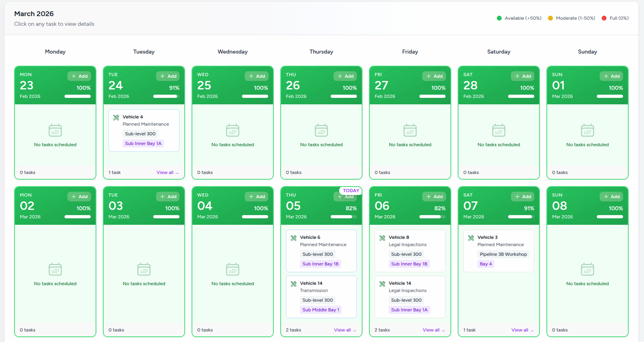Click empty calendar icon on Wed 25 Feb
This screenshot has width=644, height=342.
click(233, 131)
